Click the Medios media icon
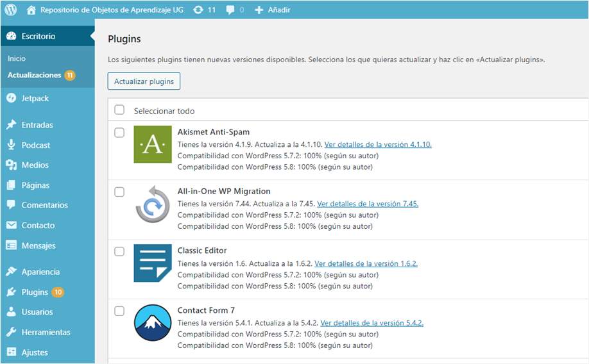Viewport: 589px width, 364px height. [x=12, y=165]
